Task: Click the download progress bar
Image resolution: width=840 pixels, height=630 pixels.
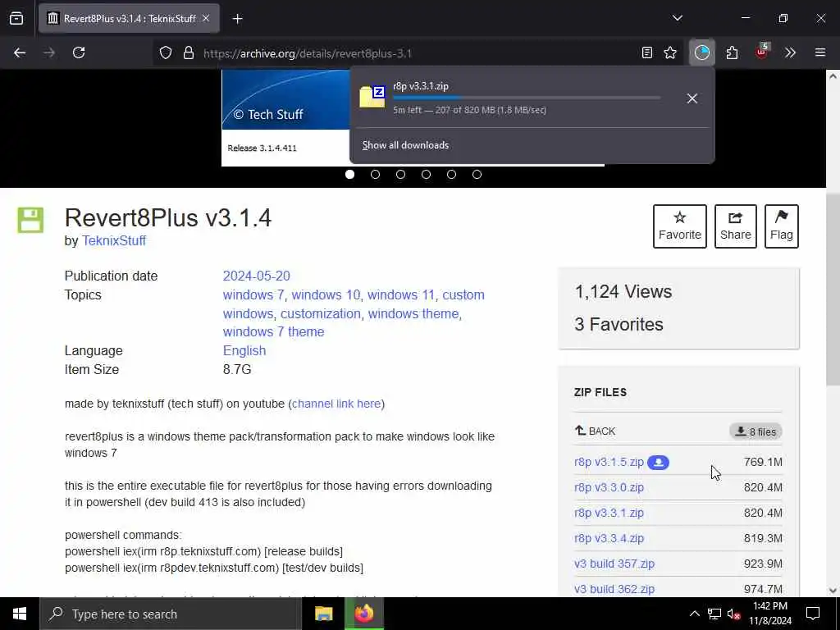Action: [526, 98]
